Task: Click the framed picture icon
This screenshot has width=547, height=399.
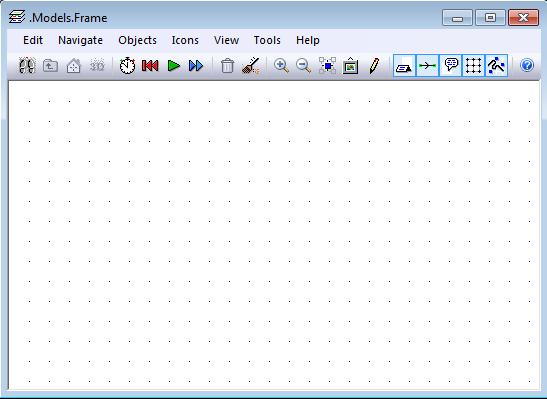Action: pyautogui.click(x=351, y=66)
